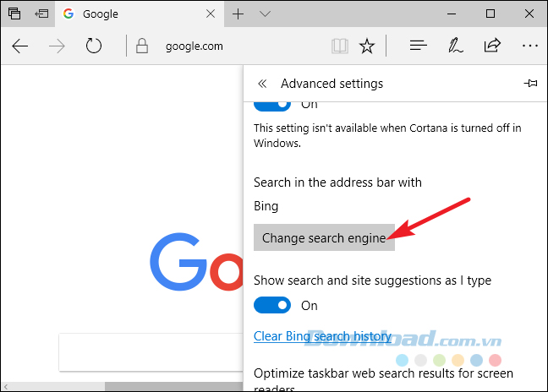Viewport: 548px width, 392px height.
Task: Click the padlock site info icon
Action: (142, 46)
